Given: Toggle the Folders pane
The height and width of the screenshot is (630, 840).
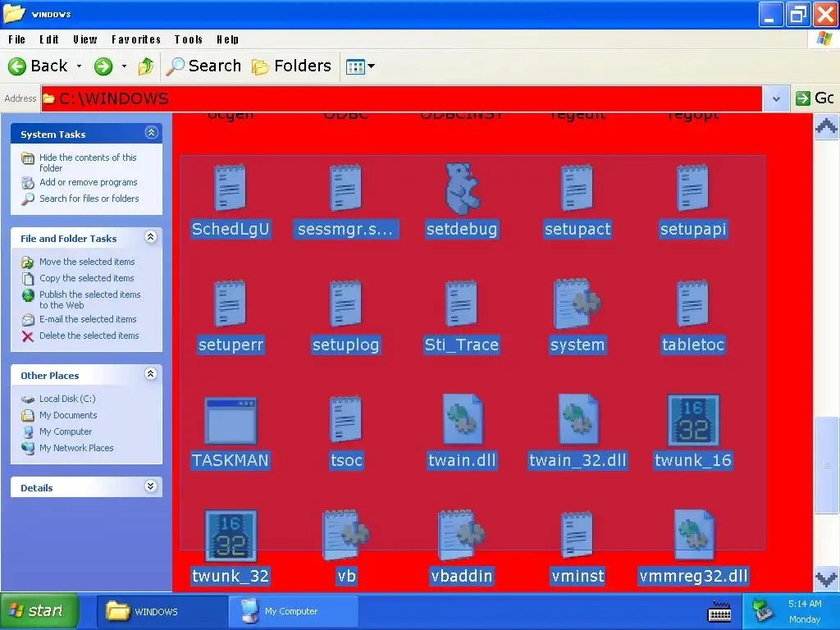Looking at the screenshot, I should click(x=292, y=66).
